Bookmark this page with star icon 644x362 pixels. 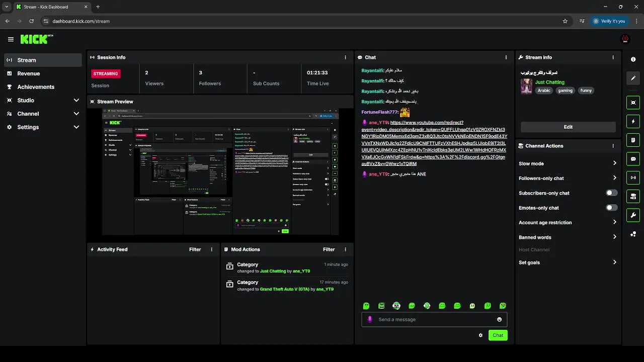click(x=565, y=21)
